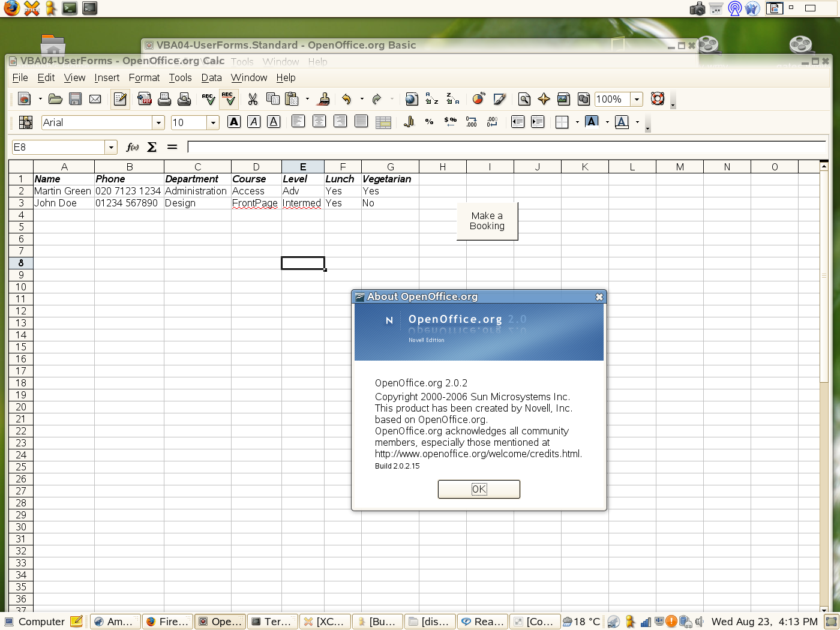The width and height of the screenshot is (840, 630).
Task: Open the Undo history dropdown arrow
Action: (x=362, y=99)
